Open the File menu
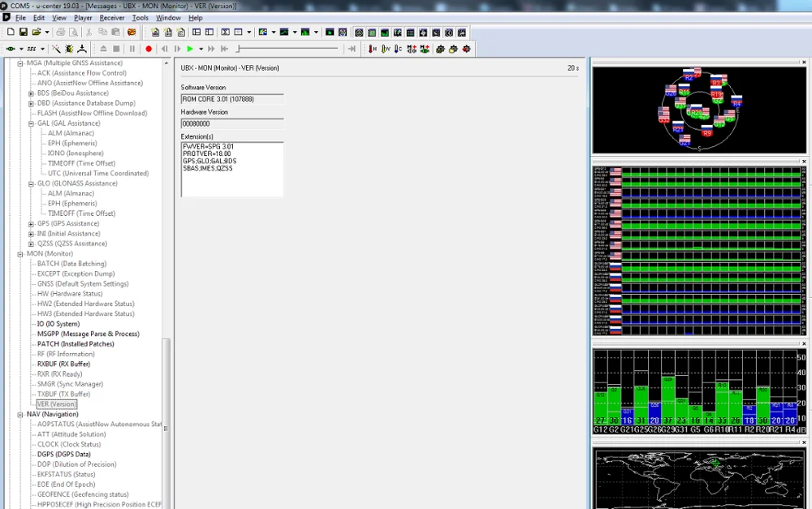 (x=21, y=18)
